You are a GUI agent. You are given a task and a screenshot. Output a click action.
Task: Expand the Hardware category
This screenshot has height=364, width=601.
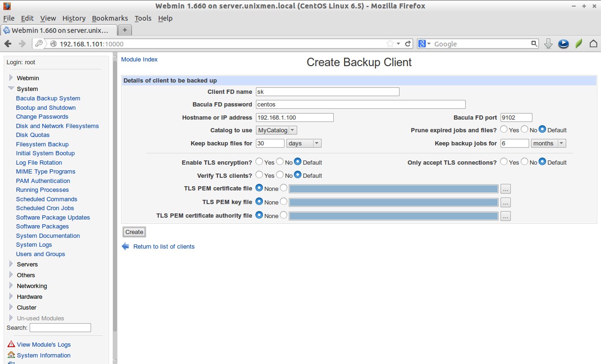coord(11,296)
